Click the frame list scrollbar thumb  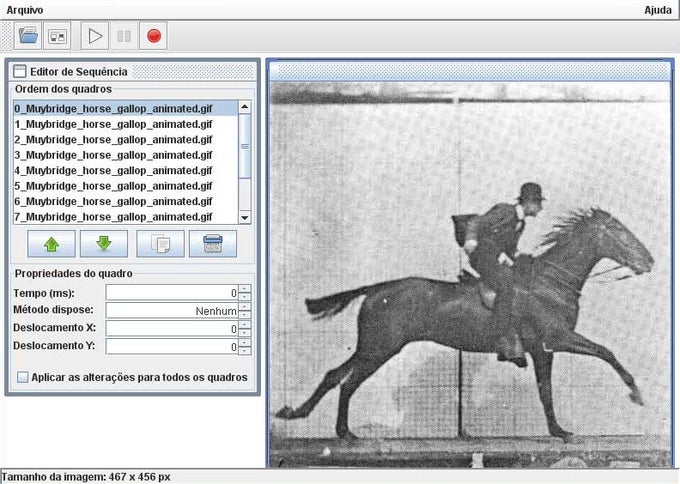(x=245, y=146)
